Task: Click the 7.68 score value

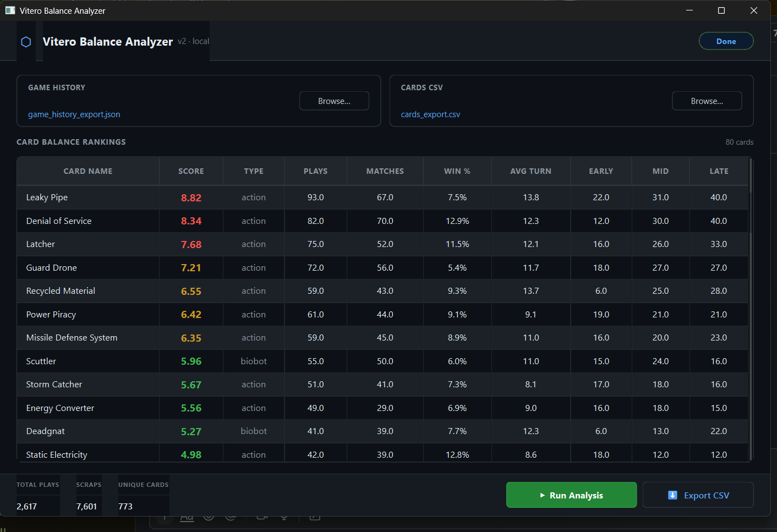Action: [191, 244]
